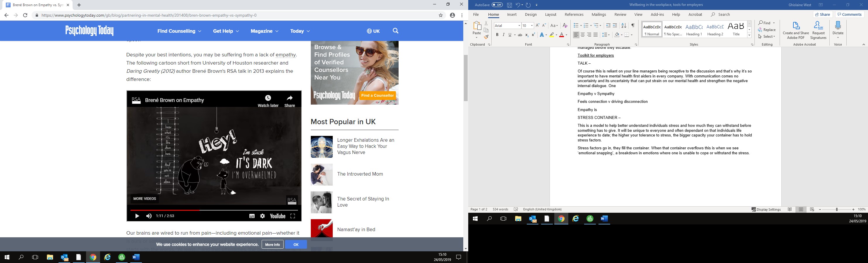Toggle Bold formatting in Word
The width and height of the screenshot is (868, 263).
coord(497,35)
